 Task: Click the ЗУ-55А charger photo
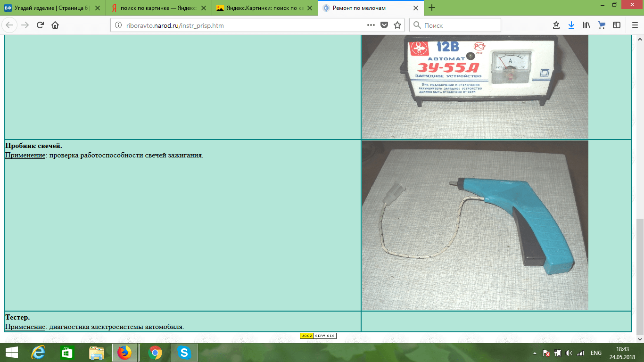coord(475,87)
